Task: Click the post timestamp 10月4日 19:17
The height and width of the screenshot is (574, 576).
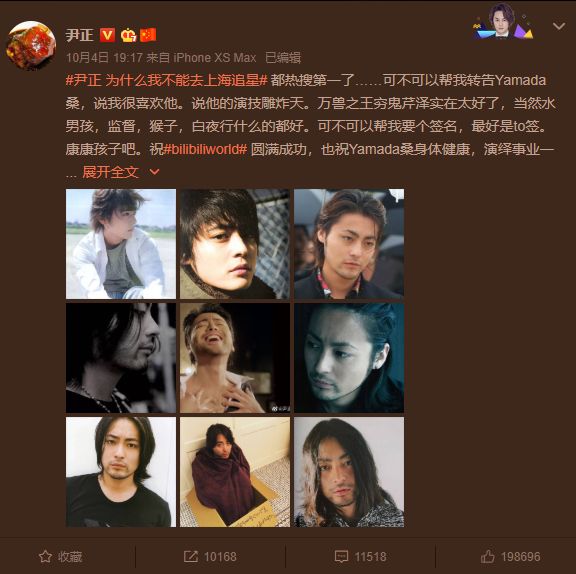Action: [x=104, y=58]
